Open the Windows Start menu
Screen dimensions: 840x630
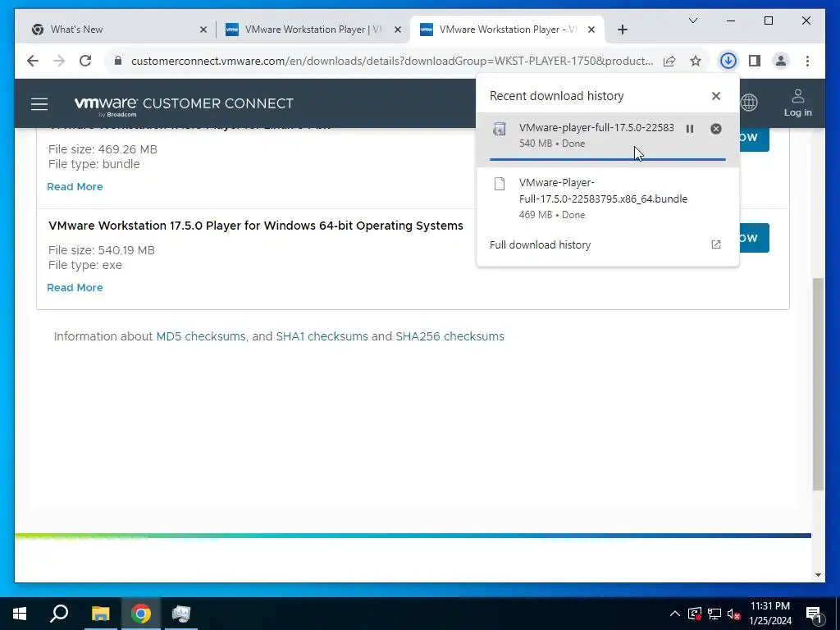[x=20, y=614]
